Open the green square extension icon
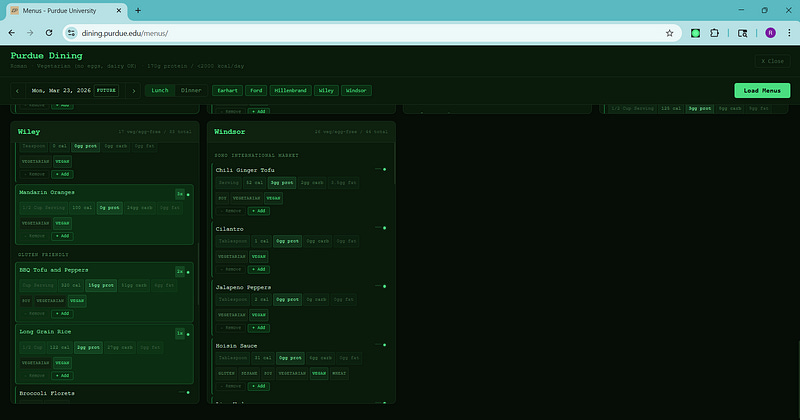800x420 pixels. 695,33
